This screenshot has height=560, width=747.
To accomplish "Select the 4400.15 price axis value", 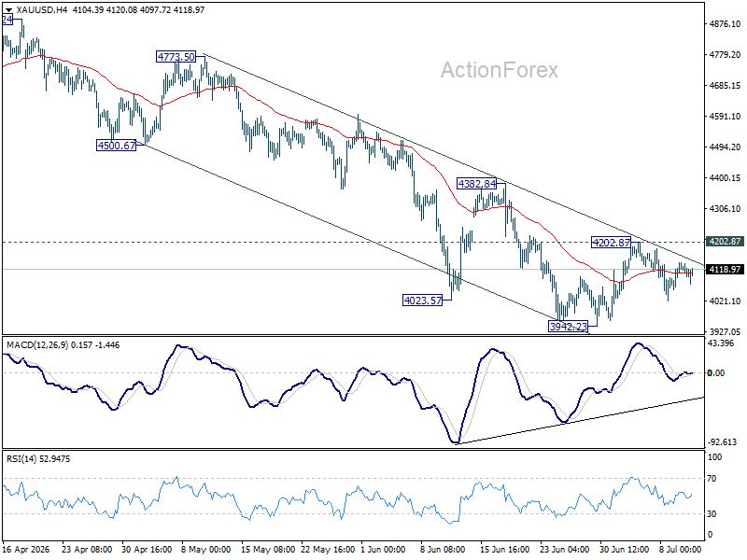I will click(726, 178).
